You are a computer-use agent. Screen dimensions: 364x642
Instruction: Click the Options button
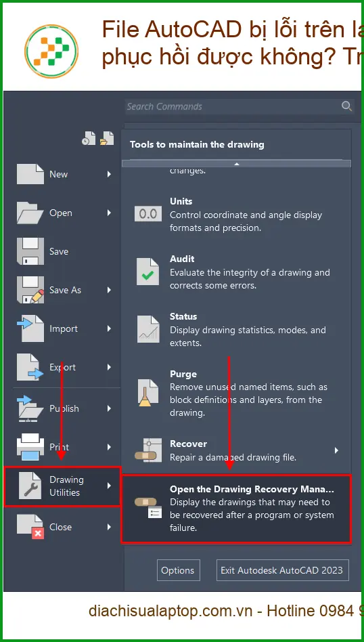179,570
